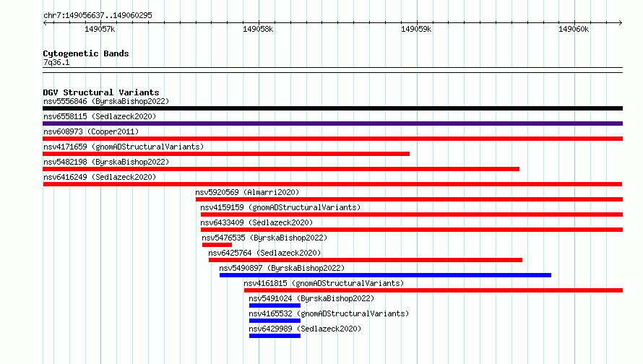Click label nsv5490897 (ByrskaBishop2022)
643x364 pixels.
282,268
